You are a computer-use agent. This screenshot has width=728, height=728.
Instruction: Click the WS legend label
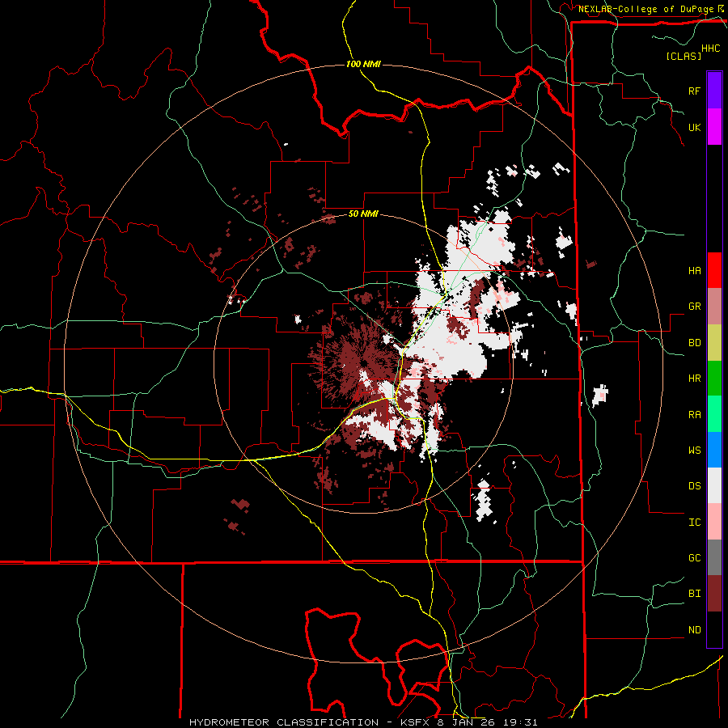click(x=694, y=451)
